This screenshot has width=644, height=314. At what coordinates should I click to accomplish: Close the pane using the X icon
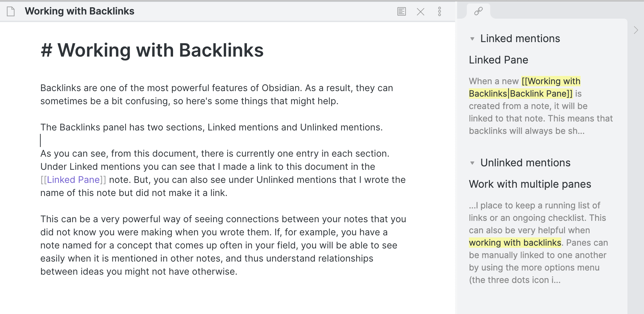(421, 11)
